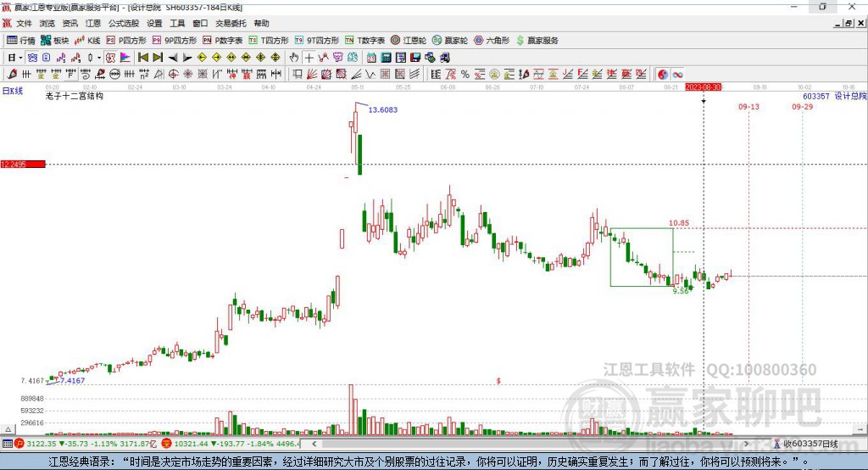Open the T四方形 tool
Image resolution: width=868 pixels, height=470 pixels.
click(x=269, y=41)
